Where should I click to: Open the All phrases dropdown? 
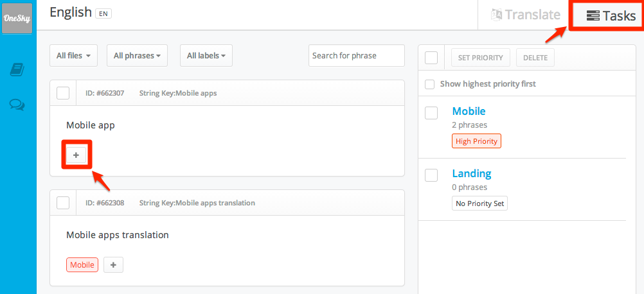pos(137,55)
